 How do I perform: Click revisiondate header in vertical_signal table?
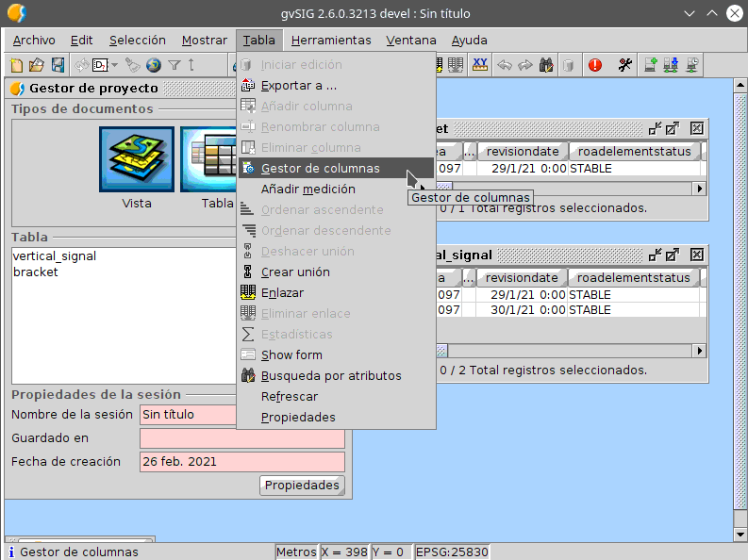pyautogui.click(x=522, y=278)
